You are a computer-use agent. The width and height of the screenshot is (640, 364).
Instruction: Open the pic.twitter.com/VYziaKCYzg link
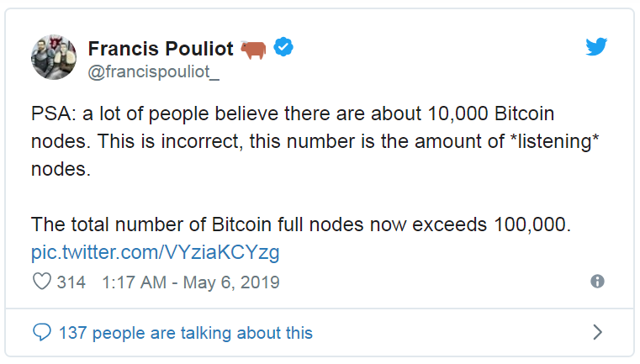point(155,252)
